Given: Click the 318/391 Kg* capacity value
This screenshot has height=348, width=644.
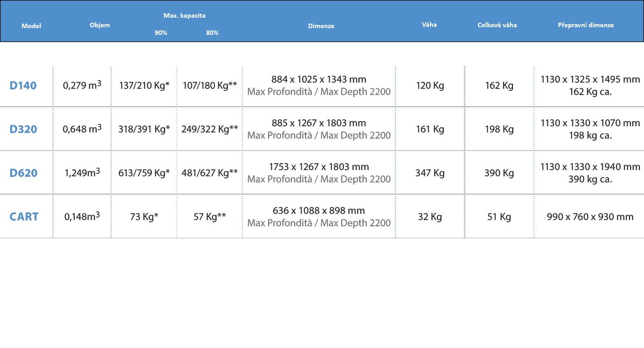Looking at the screenshot, I should [x=144, y=129].
